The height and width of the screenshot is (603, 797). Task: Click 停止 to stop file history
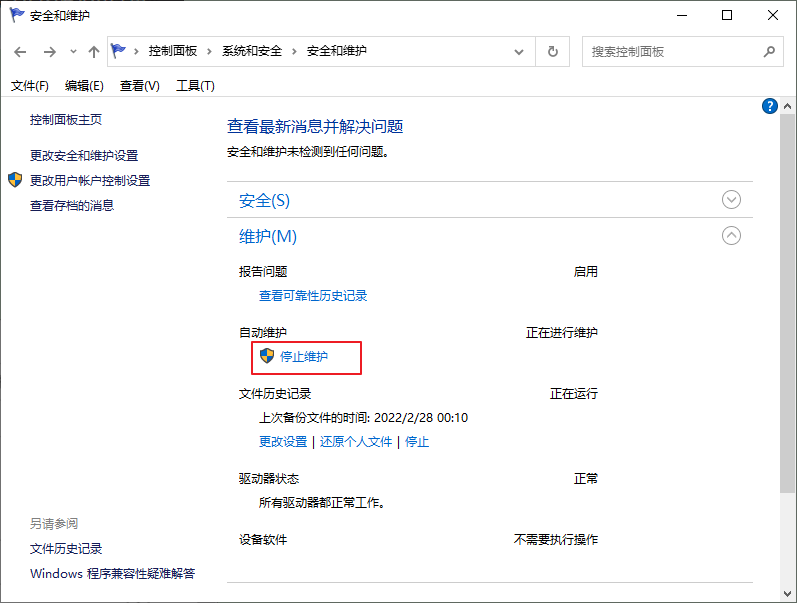pos(417,442)
